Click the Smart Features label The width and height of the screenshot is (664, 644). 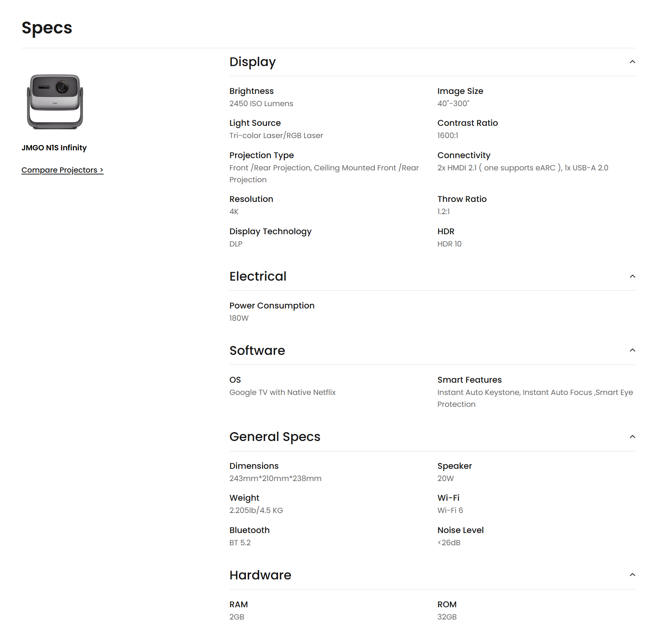(469, 380)
